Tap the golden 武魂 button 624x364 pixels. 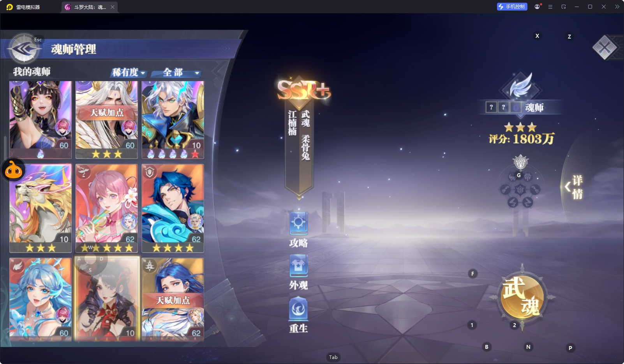[522, 297]
